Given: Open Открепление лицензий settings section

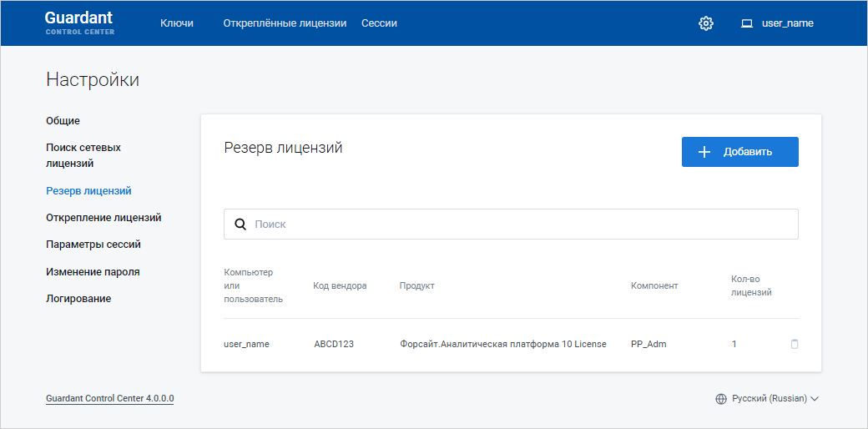Looking at the screenshot, I should click(x=103, y=218).
